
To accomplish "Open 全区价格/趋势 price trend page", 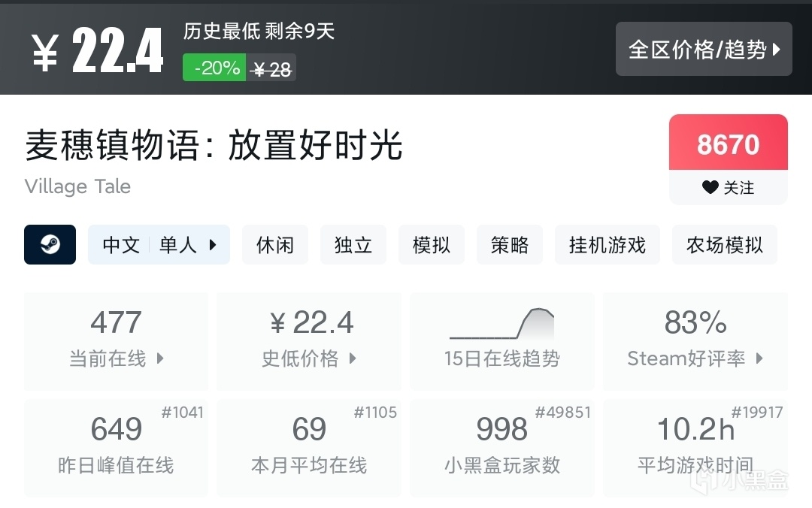I will [x=704, y=49].
